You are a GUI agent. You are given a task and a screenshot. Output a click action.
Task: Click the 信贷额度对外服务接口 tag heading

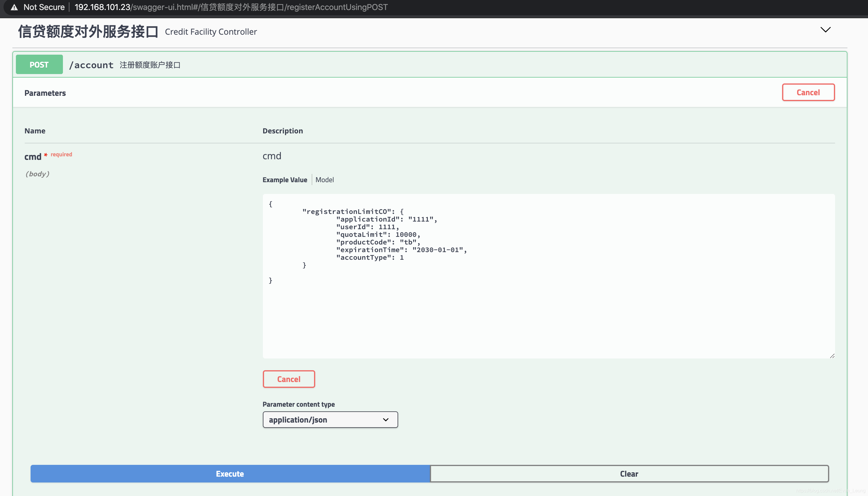tap(88, 31)
